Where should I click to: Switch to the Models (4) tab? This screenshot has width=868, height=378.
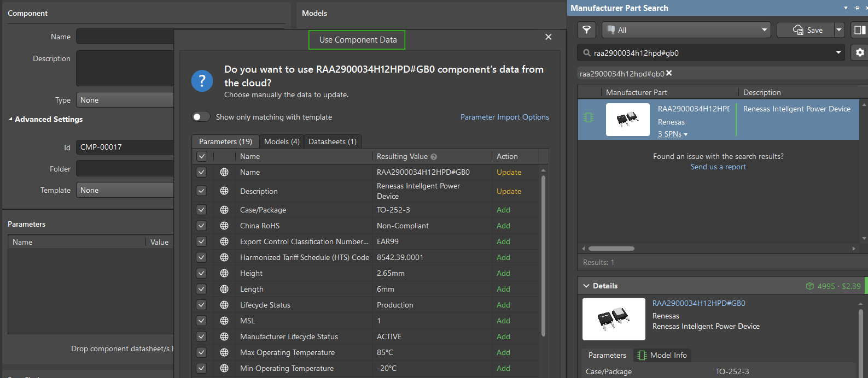pos(282,141)
